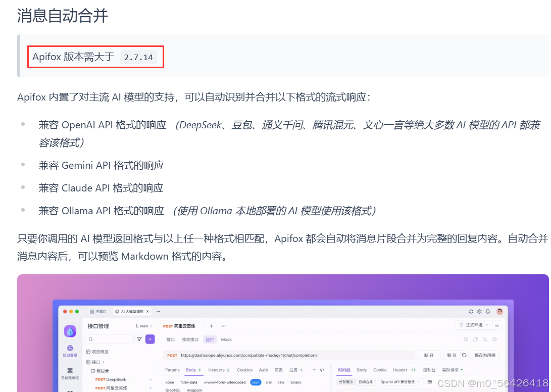The image size is (551, 392).
Task: Click the 暂存 button
Action: point(452,356)
